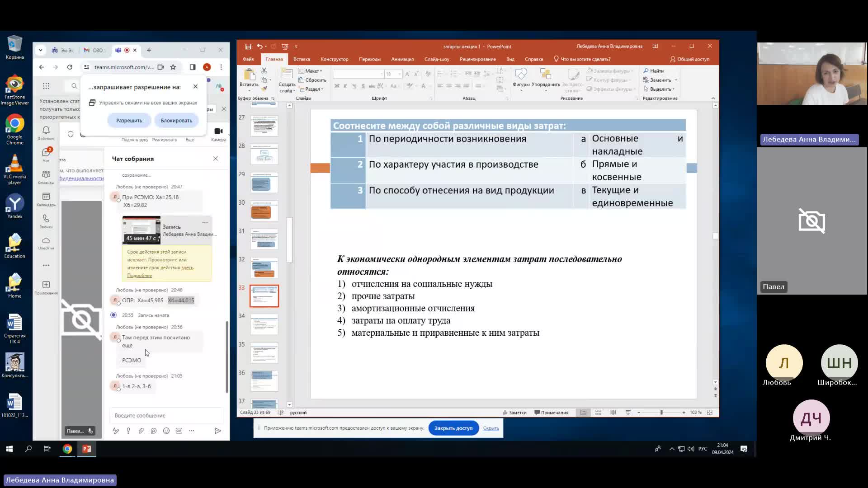Image resolution: width=868 pixels, height=488 pixels.
Task: Open Действия bell icon in the Teams sidebar
Action: pos(46,133)
